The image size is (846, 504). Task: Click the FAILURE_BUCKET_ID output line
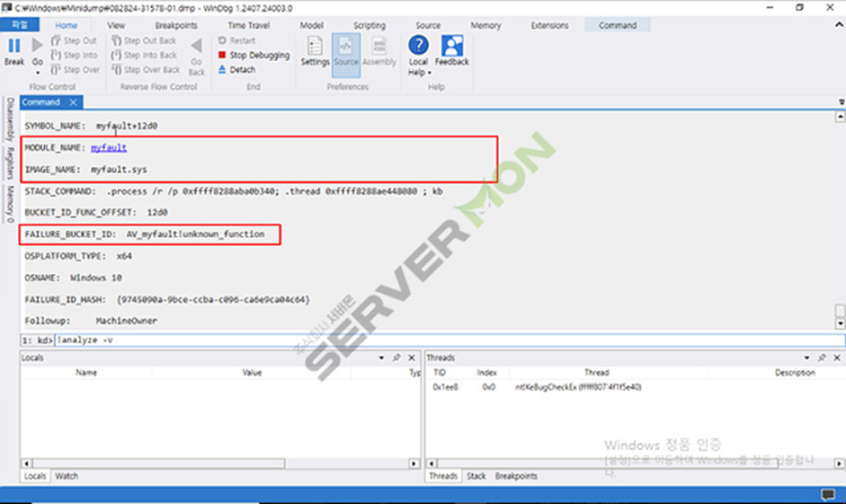point(145,234)
